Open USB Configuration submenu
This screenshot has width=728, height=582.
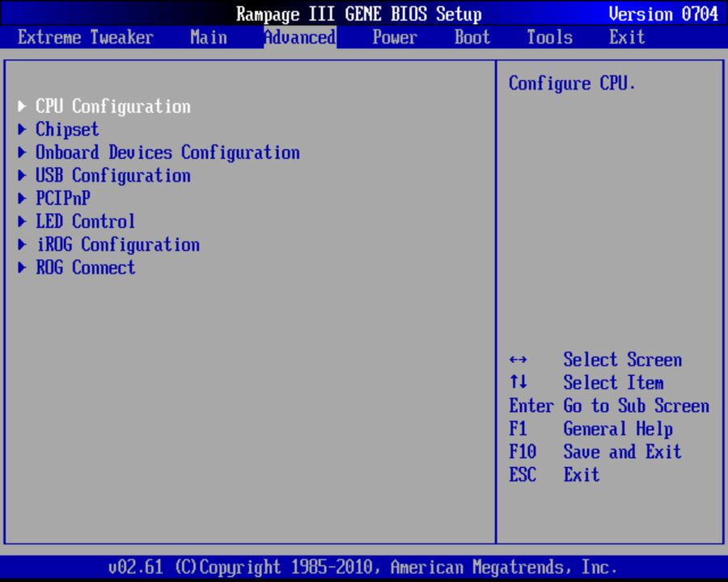[x=112, y=175]
